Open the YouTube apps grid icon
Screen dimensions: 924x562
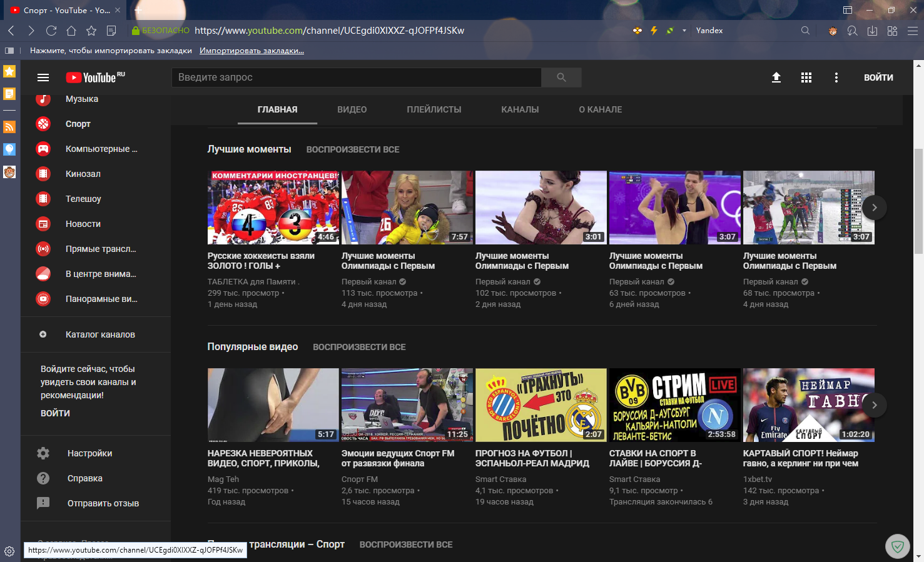tap(806, 78)
